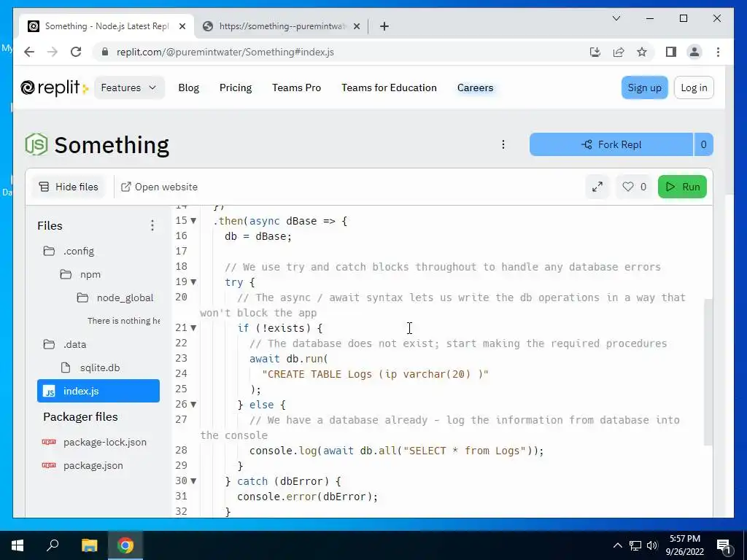
Task: Reload the current page
Action: [76, 52]
